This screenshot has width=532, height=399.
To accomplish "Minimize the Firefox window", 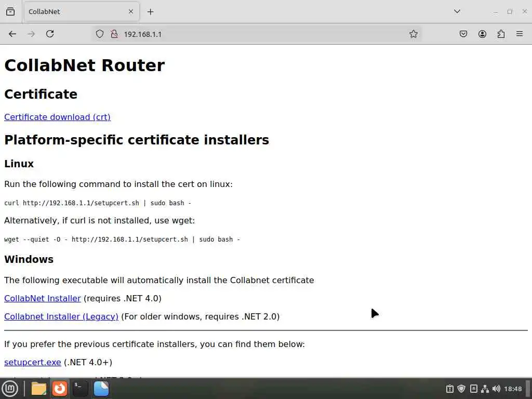I will (496, 12).
